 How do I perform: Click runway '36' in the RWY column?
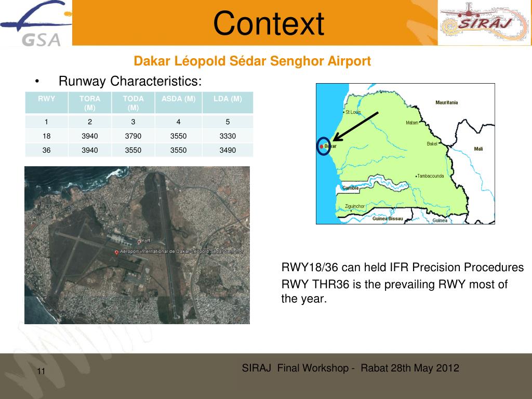(x=46, y=150)
